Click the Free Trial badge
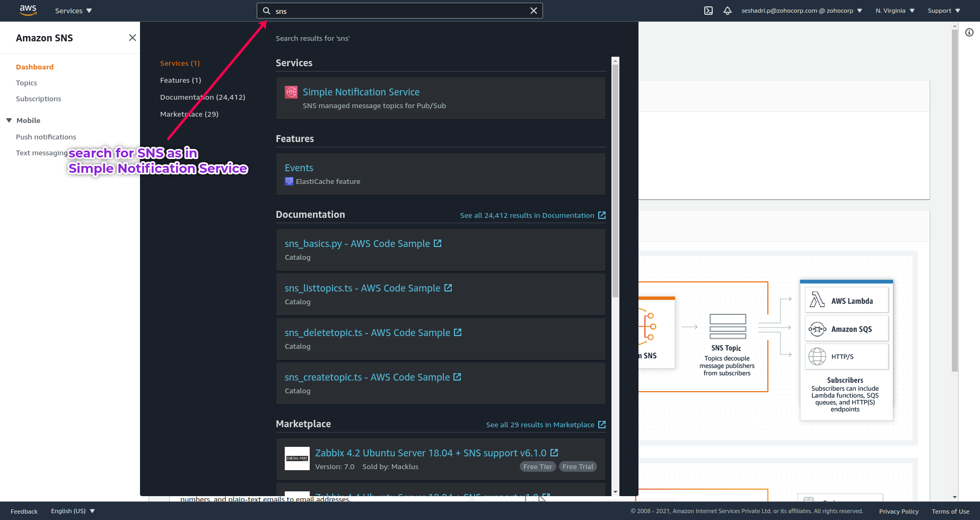Viewport: 980px width, 520px height. (x=578, y=466)
